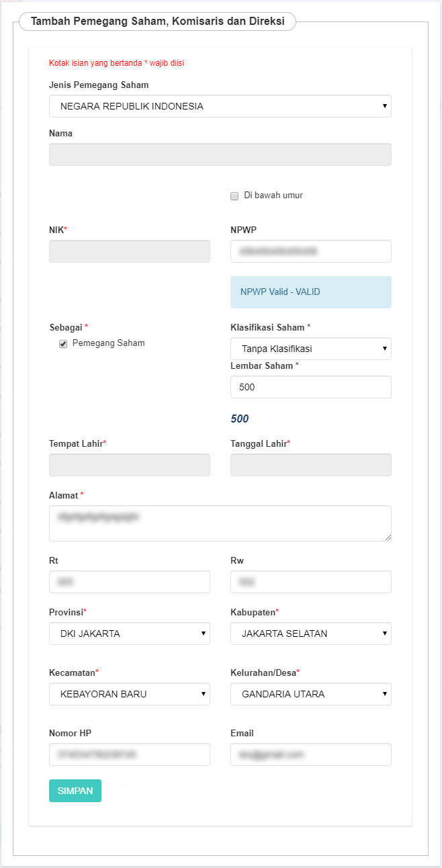442x868 pixels.
Task: Select the Email input field
Action: point(310,754)
